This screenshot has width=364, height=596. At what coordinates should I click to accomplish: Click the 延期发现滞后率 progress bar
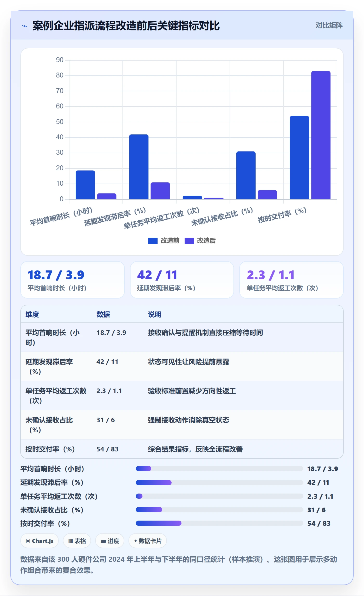(219, 483)
